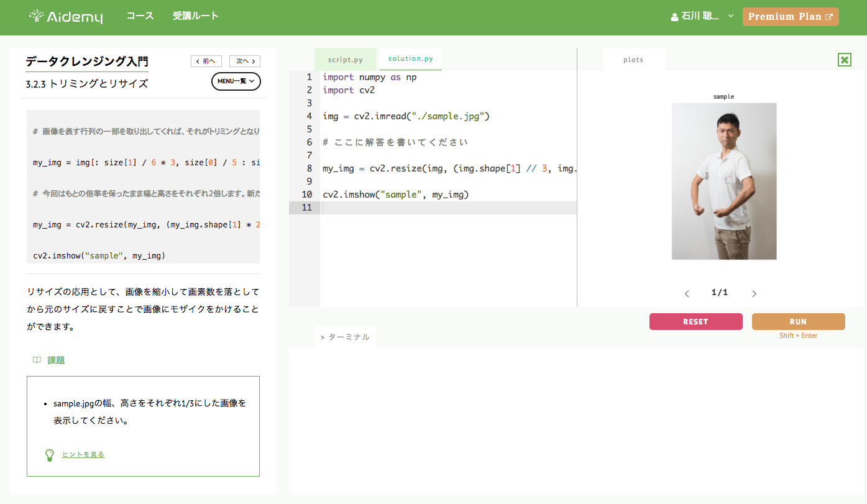
Task: Click the ヒントを見る link
Action: click(83, 455)
